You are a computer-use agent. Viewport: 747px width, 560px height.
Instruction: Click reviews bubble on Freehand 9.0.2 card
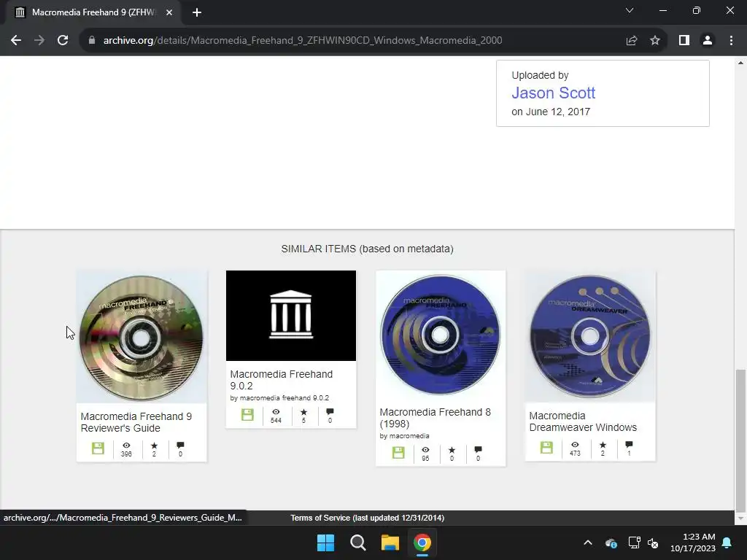click(330, 412)
